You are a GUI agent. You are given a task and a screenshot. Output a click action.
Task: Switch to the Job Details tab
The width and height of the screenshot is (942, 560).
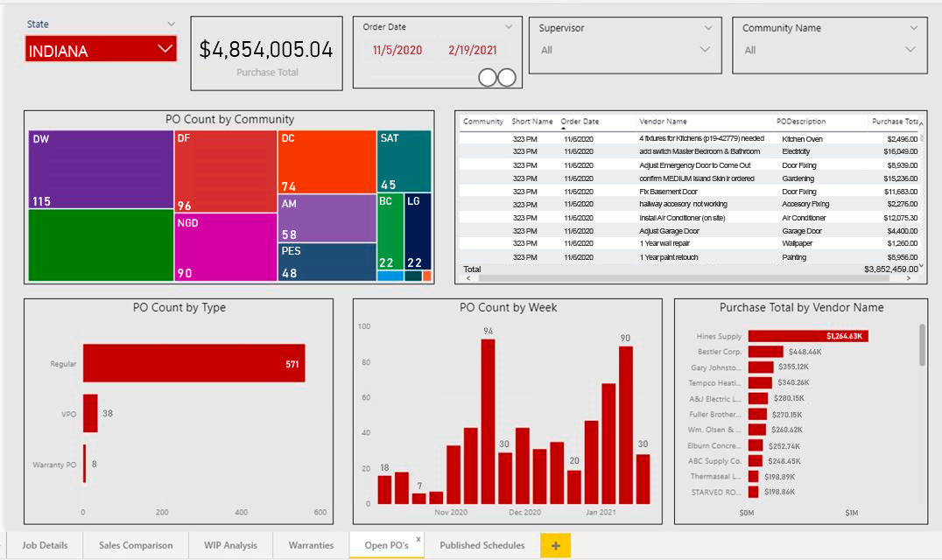pos(45,546)
